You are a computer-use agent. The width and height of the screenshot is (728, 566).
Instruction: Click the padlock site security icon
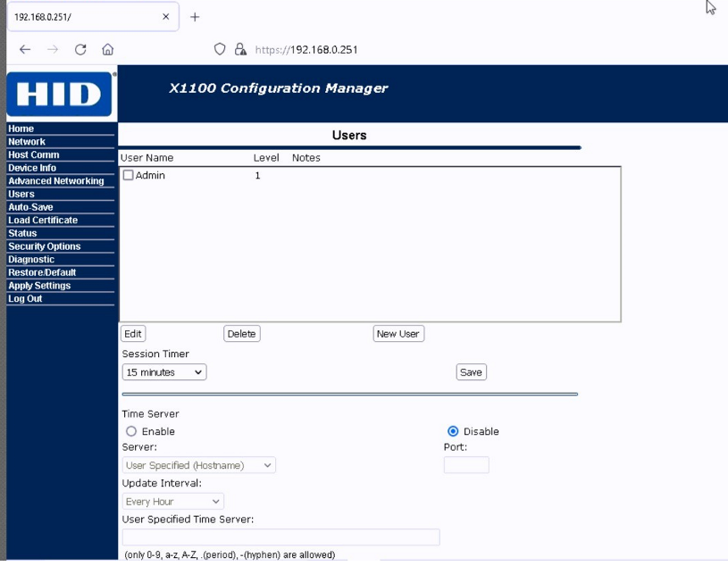240,50
